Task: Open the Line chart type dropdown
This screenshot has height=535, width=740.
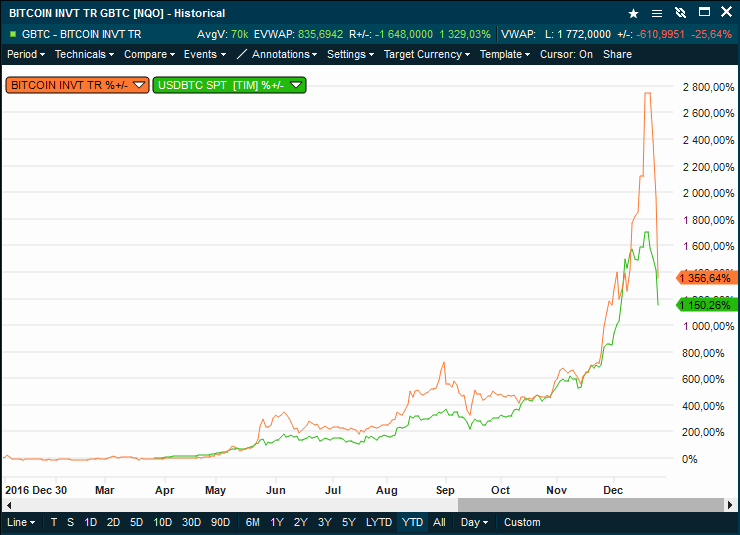Action: pos(21,522)
